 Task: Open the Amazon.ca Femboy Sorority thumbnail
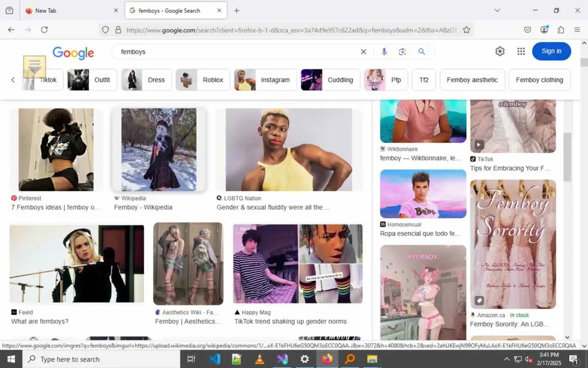tap(513, 244)
